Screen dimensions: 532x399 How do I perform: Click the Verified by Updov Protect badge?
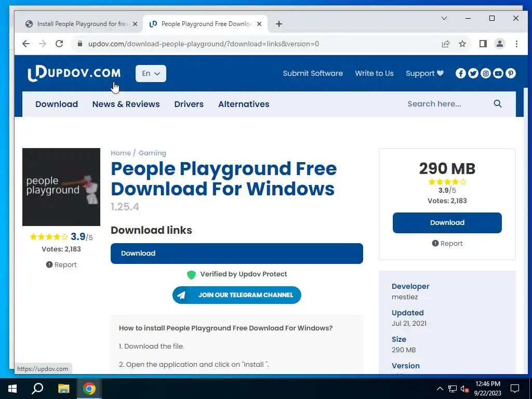237,274
